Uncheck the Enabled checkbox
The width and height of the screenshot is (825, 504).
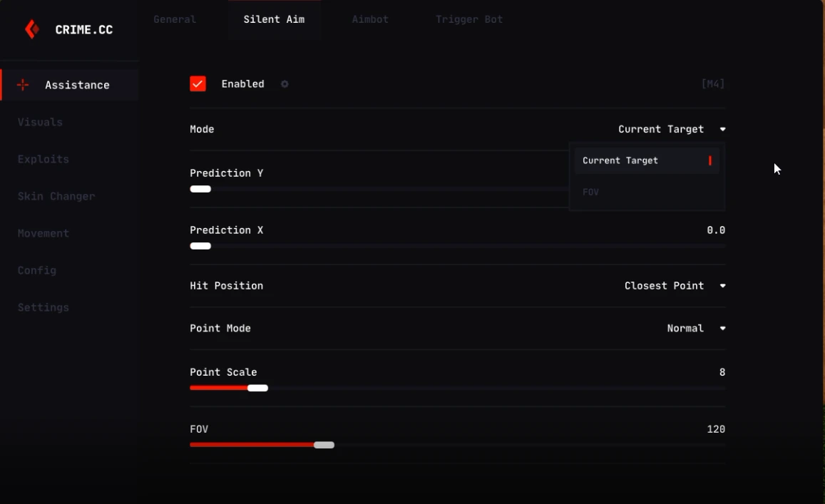click(198, 83)
